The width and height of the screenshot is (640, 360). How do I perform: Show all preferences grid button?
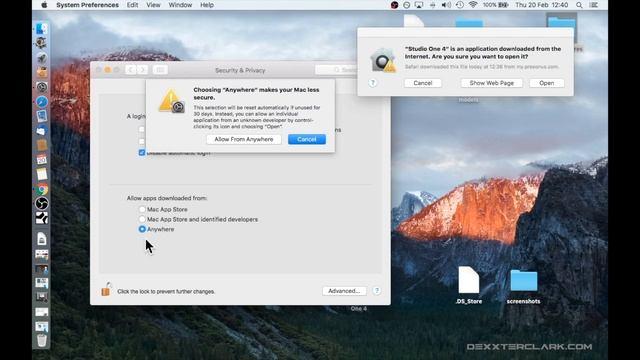tap(160, 70)
